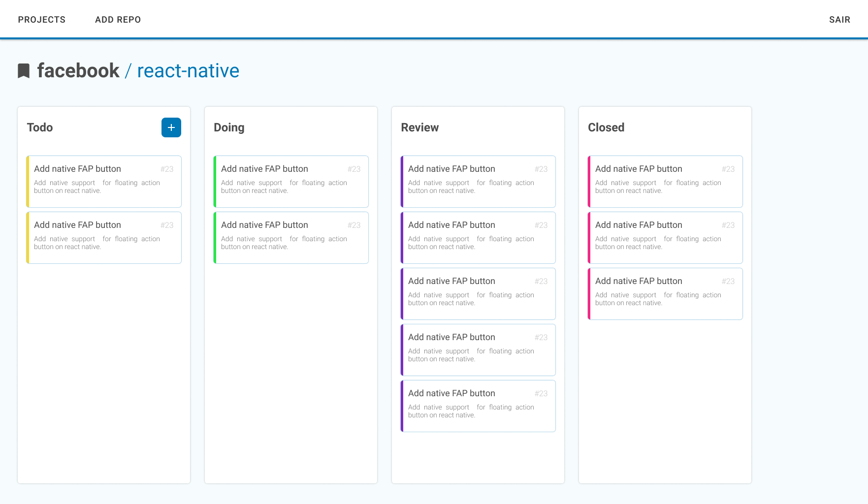Open the last card in Review column
868x504 pixels.
point(478,406)
